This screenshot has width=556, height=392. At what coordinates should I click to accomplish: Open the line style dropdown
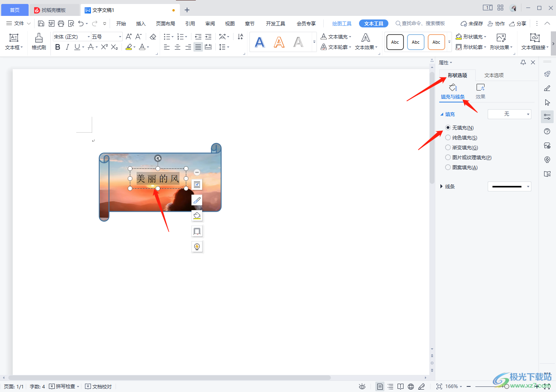(x=510, y=187)
